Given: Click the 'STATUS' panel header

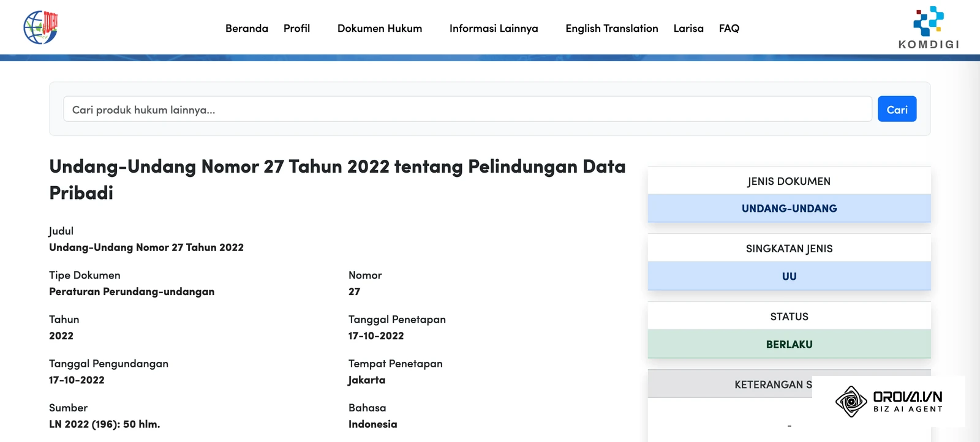Looking at the screenshot, I should pos(789,317).
